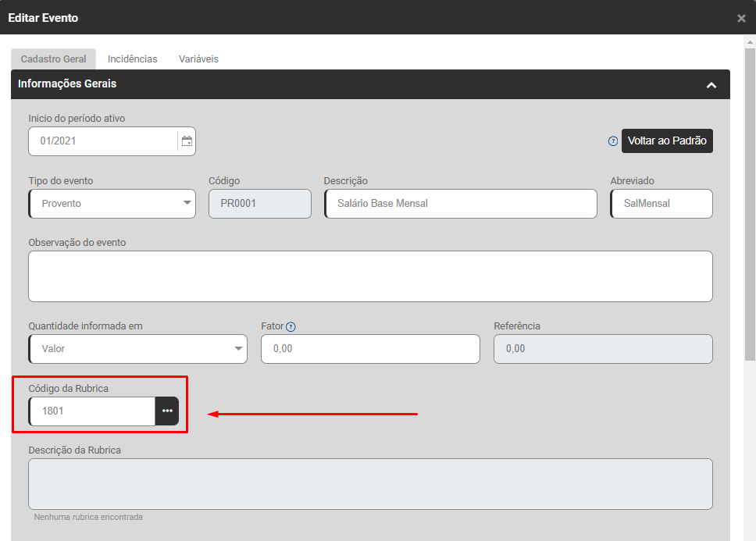Viewport: 756px width, 541px height.
Task: Click the Código da Rubrica input
Action: point(92,411)
